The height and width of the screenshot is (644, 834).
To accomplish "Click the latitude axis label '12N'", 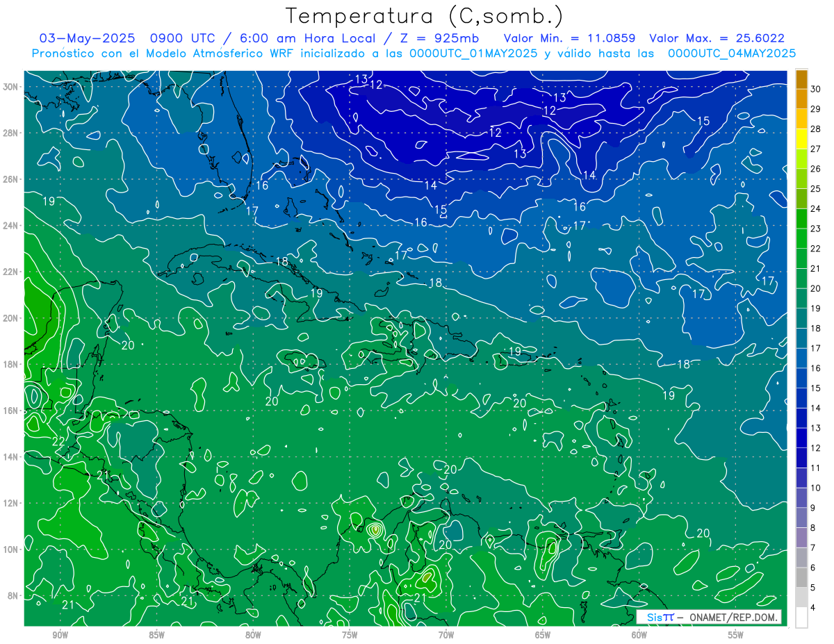I will (11, 503).
